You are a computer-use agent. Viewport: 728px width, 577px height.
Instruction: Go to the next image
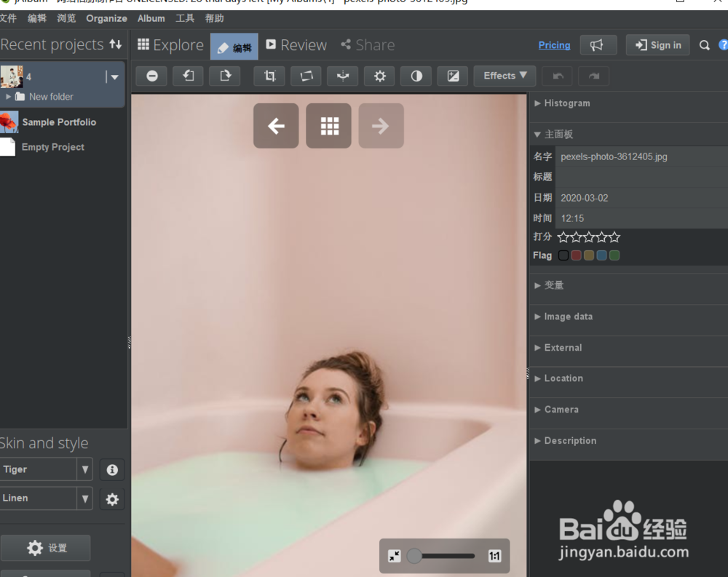point(381,126)
